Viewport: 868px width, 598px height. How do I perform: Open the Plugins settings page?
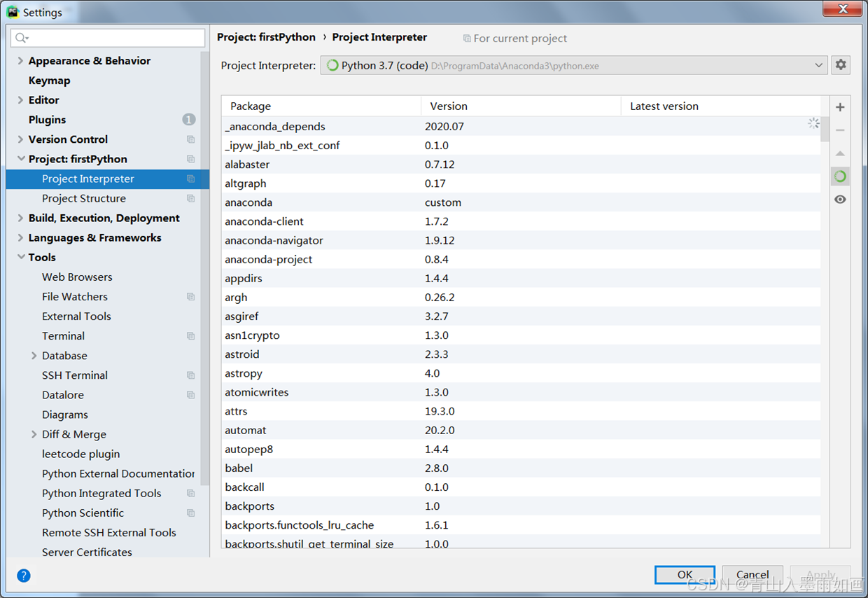[x=47, y=120]
